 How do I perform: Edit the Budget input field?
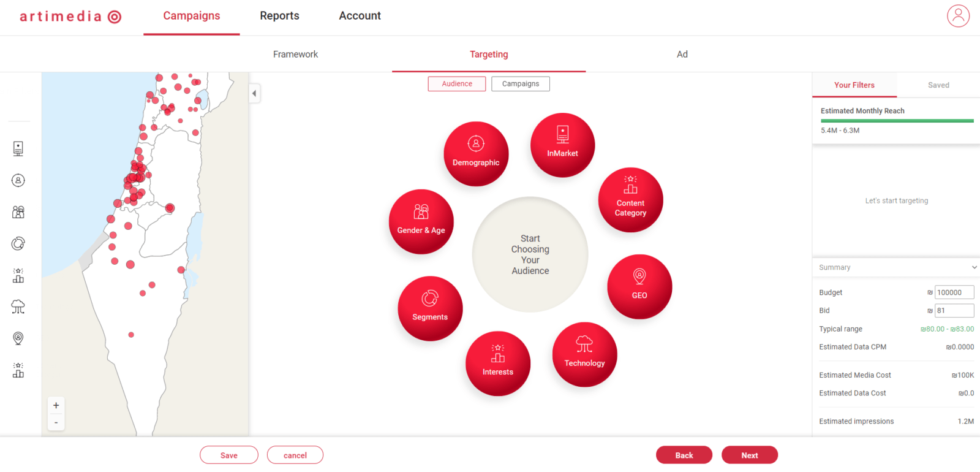click(x=954, y=292)
